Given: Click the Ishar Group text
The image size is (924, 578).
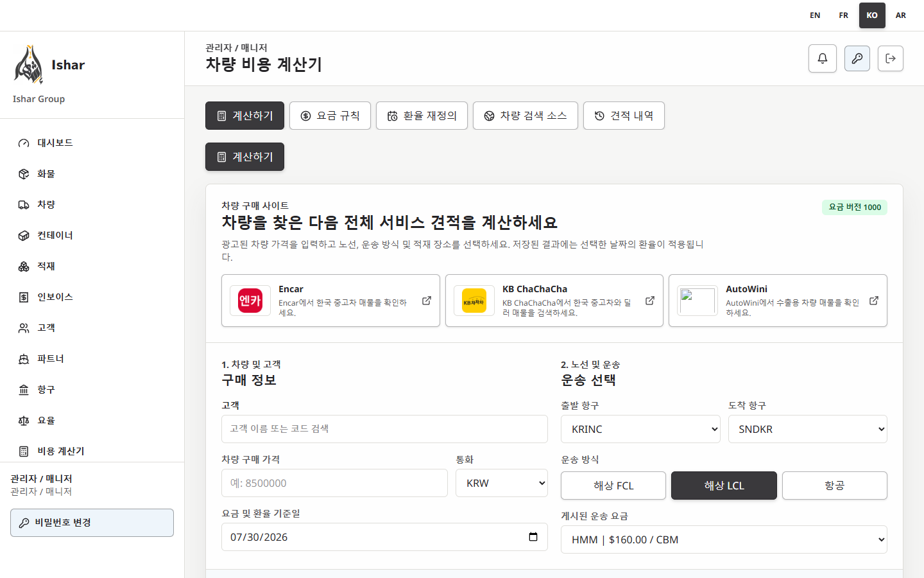Looking at the screenshot, I should (38, 99).
